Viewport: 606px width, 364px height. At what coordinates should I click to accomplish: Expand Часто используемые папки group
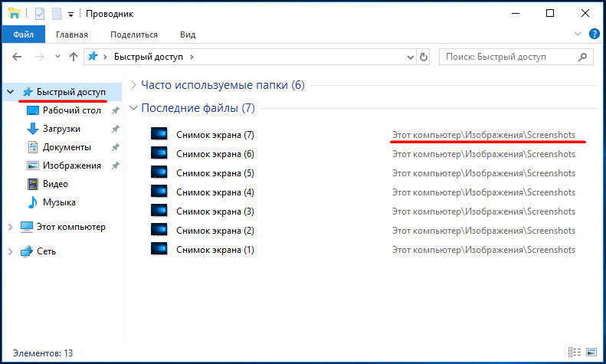(x=133, y=85)
